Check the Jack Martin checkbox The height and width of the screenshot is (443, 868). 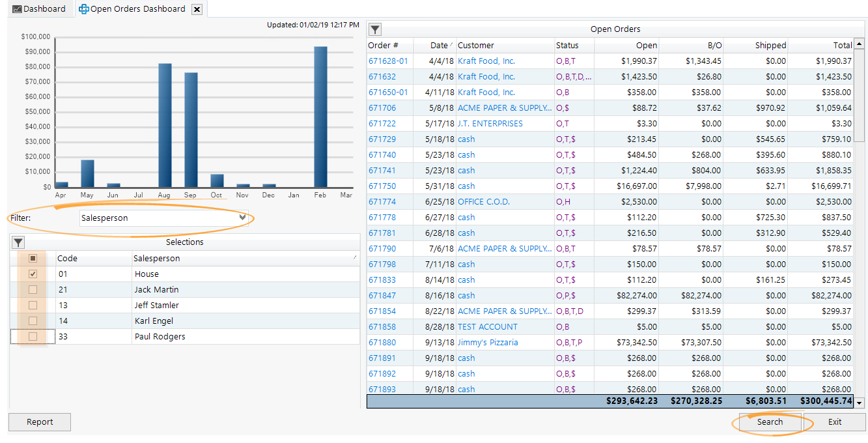pos(32,289)
